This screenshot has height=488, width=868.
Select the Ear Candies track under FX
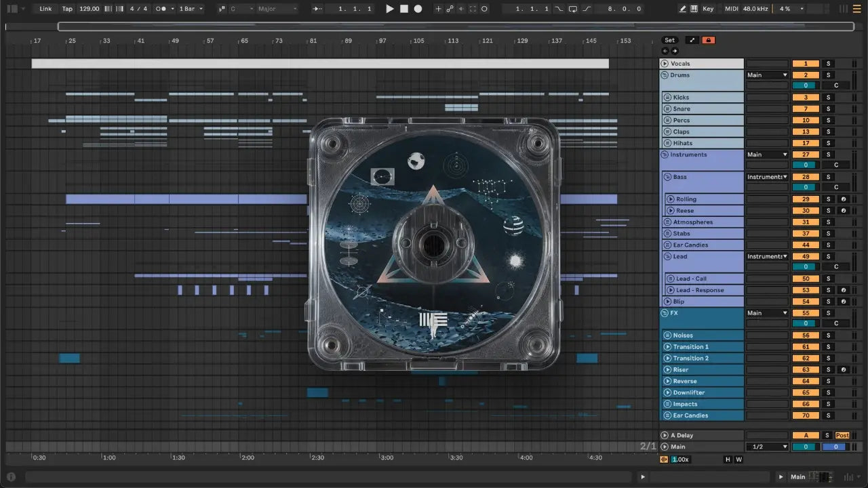(703, 415)
